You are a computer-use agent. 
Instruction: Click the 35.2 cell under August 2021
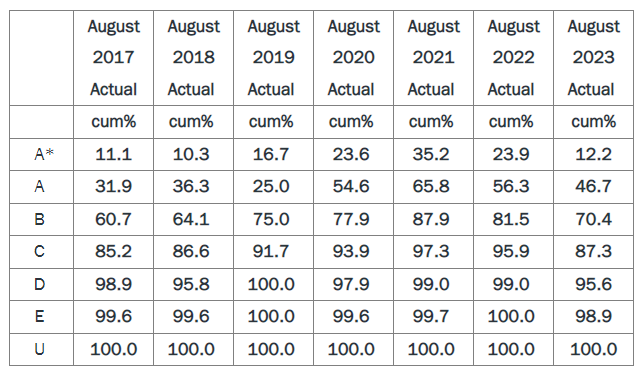(431, 154)
